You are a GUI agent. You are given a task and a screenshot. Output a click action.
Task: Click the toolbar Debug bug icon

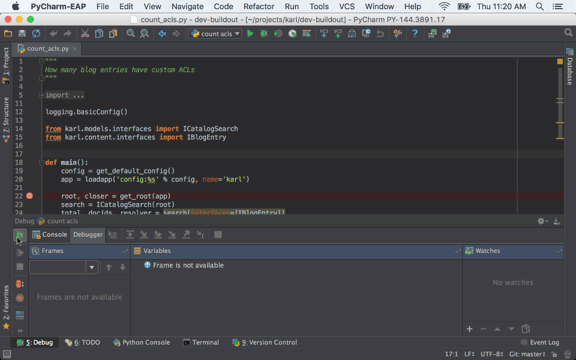[x=264, y=34]
